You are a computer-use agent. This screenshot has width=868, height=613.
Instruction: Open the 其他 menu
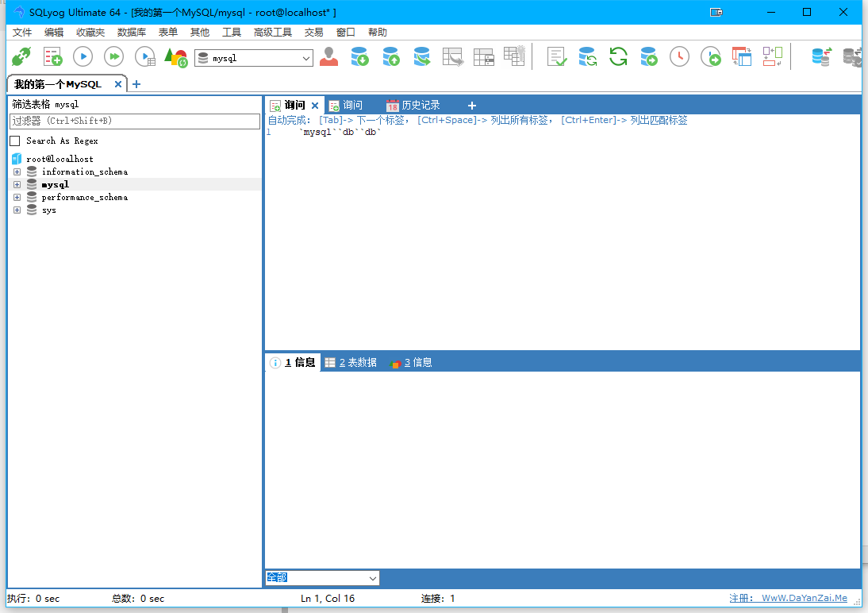(x=200, y=32)
